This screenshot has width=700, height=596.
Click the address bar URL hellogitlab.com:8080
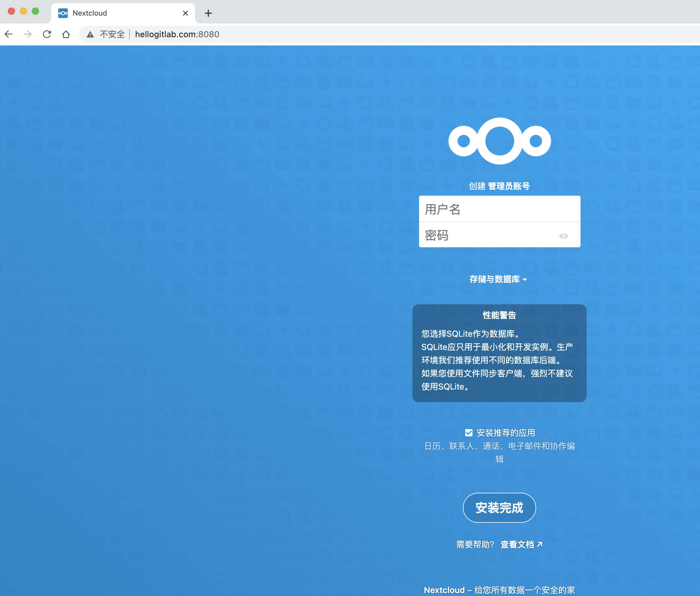click(177, 35)
